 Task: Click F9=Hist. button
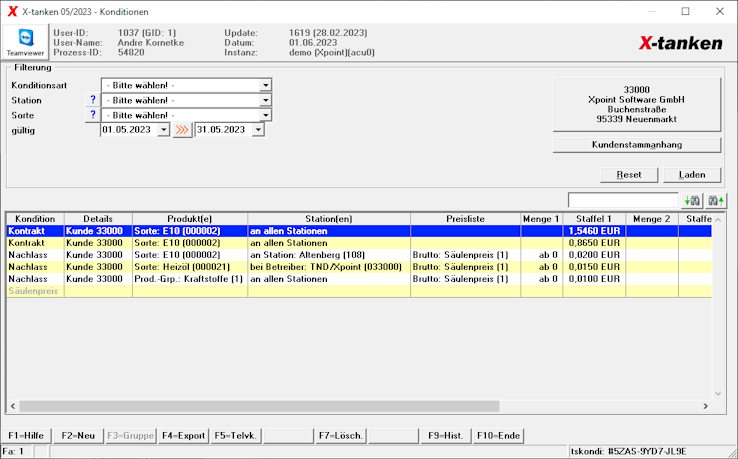[x=446, y=436]
